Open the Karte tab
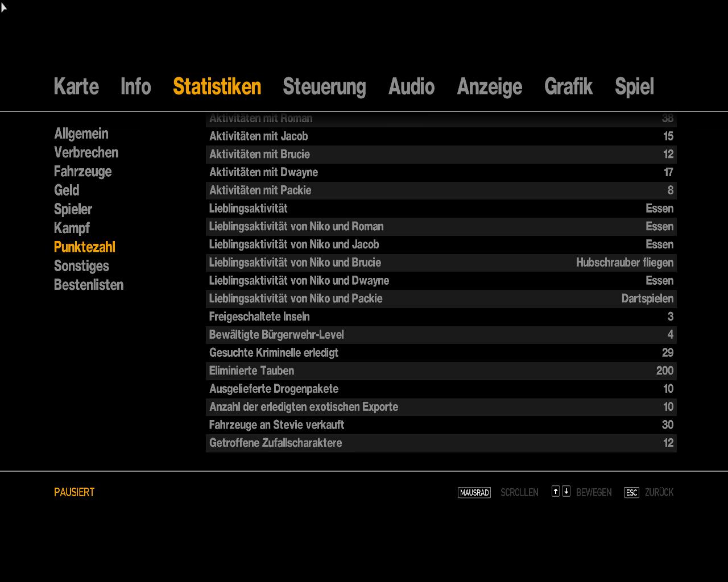The height and width of the screenshot is (582, 728). coord(76,87)
